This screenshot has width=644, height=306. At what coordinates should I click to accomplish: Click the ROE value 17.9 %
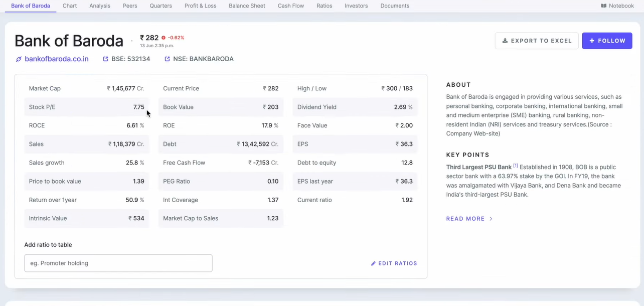coord(270,125)
